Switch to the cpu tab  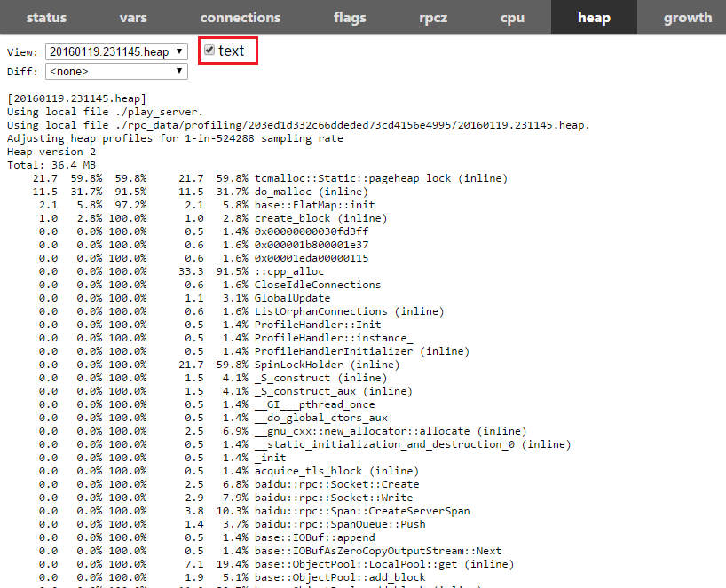512,17
